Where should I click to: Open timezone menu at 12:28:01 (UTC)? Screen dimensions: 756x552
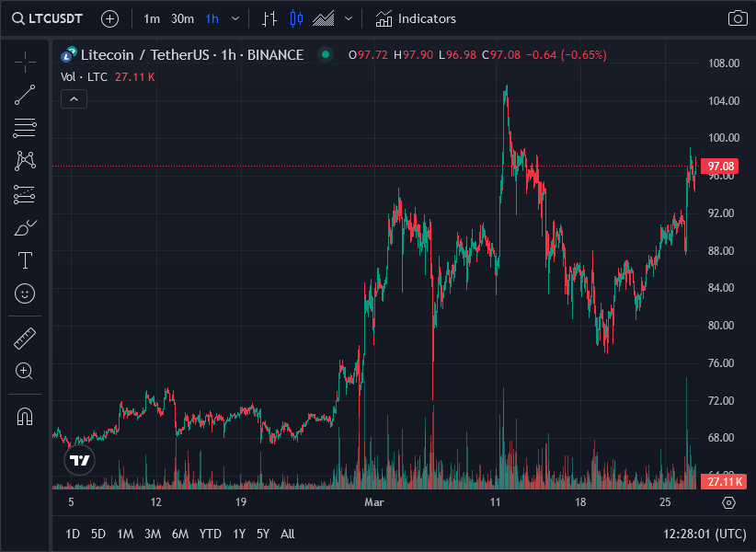pos(704,535)
